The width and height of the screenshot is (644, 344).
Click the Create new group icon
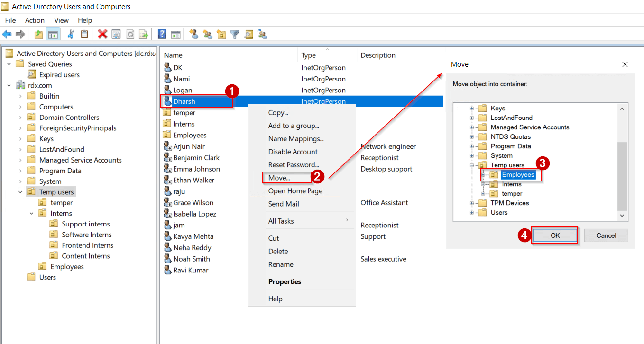(x=207, y=34)
